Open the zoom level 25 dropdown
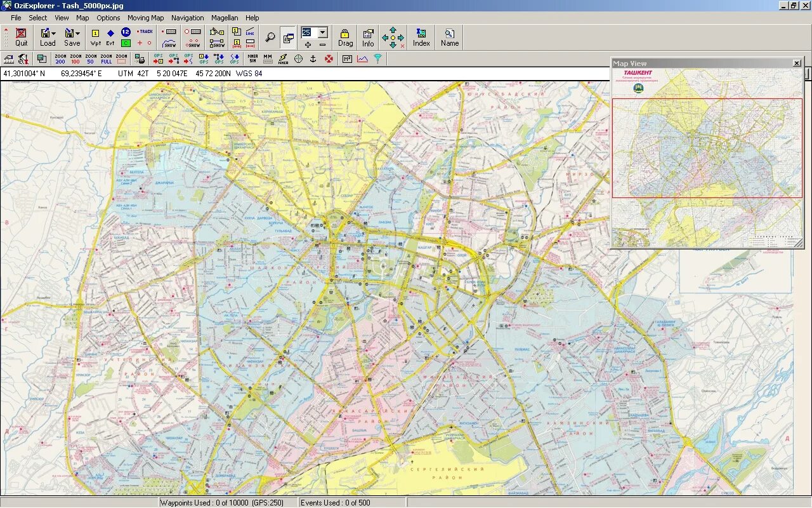Image resolution: width=812 pixels, height=508 pixels. 323,32
